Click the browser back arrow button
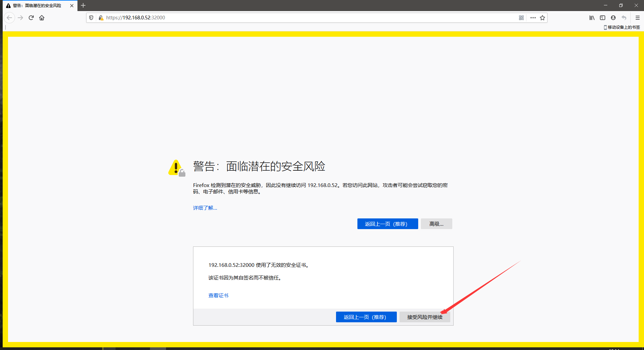The width and height of the screenshot is (644, 350). [x=9, y=18]
